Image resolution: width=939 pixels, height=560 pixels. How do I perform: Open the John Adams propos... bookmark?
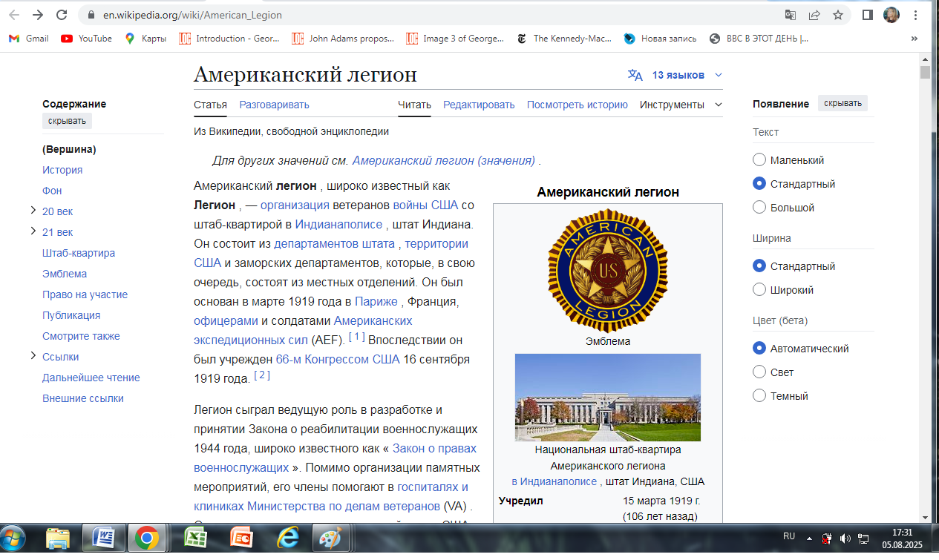click(x=343, y=39)
